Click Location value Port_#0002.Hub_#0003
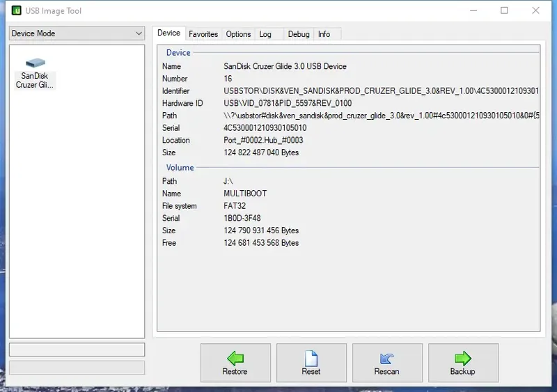 tap(263, 141)
